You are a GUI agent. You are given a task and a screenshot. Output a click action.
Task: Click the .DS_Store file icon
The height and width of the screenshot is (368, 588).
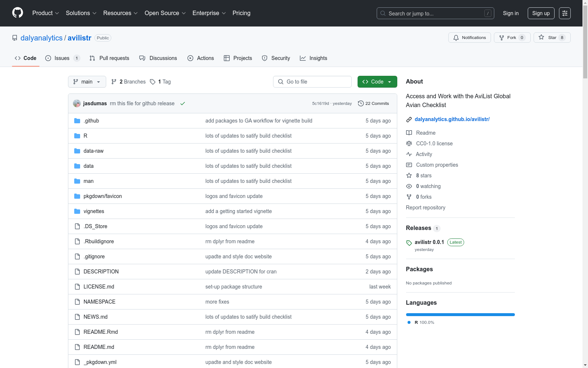(x=77, y=226)
